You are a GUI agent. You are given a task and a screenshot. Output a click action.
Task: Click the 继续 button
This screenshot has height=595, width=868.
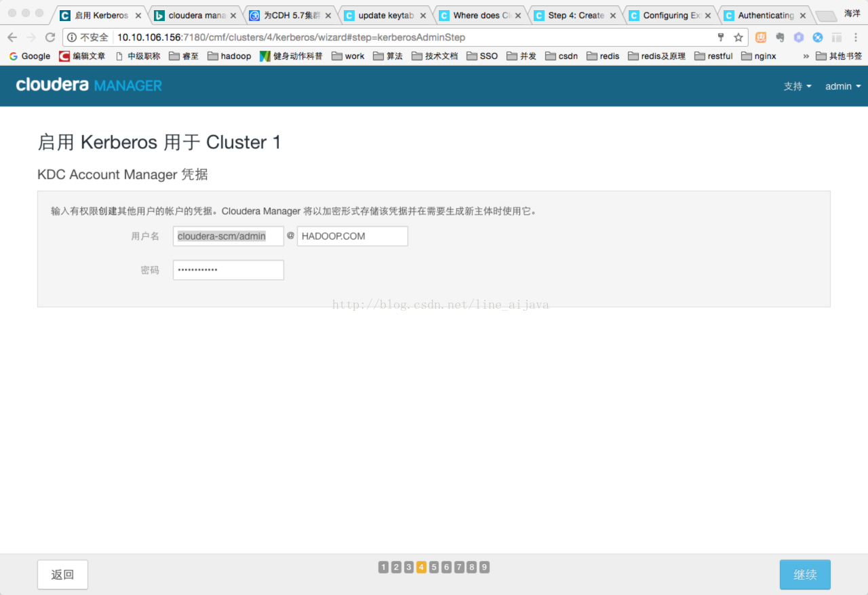[805, 575]
